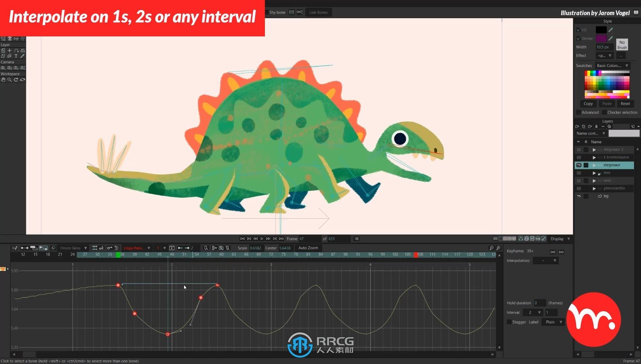Image resolution: width=641 pixels, height=364 pixels.
Task: Open the Display dropdown
Action: click(x=560, y=239)
